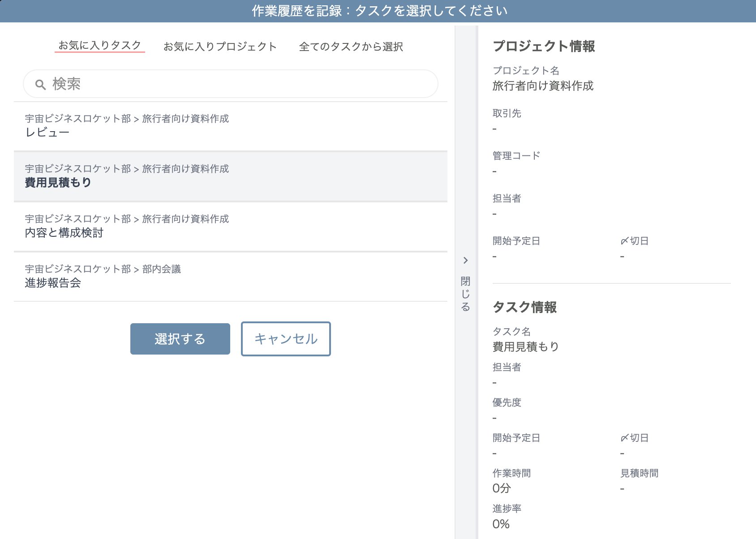Click the 選択する button
This screenshot has width=756, height=539.
[x=180, y=339]
